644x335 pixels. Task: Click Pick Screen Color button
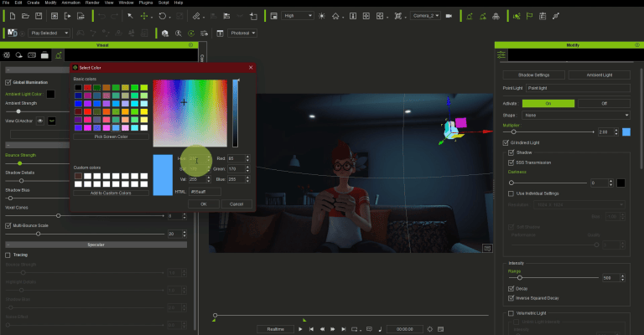111,137
